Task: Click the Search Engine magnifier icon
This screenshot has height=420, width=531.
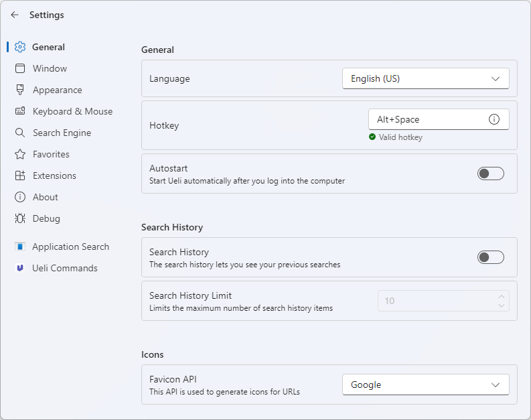Action: click(x=20, y=133)
